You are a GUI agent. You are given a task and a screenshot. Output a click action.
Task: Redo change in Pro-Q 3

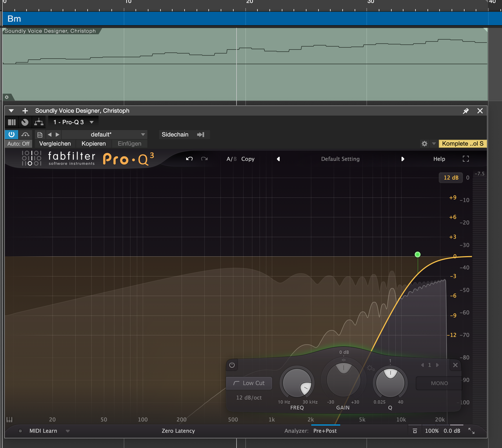[204, 159]
